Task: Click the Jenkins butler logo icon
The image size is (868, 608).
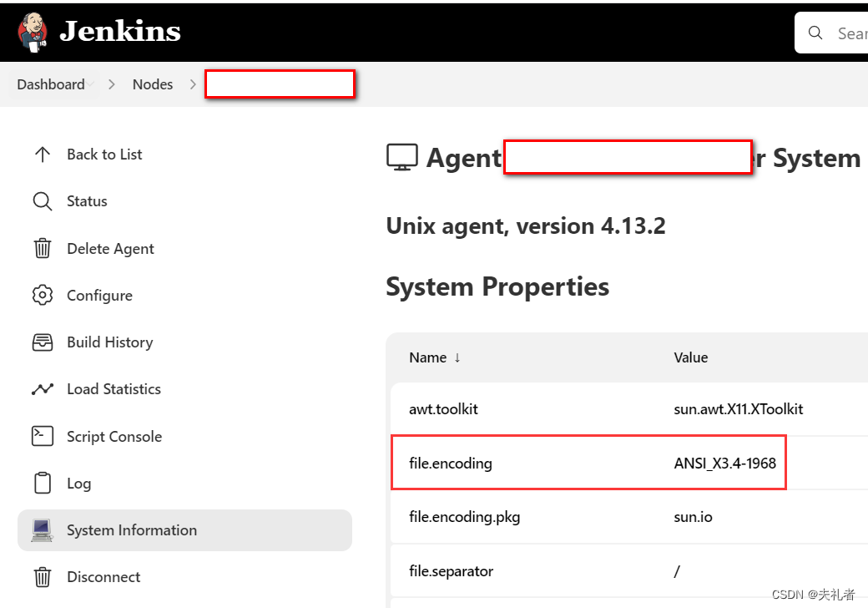Action: click(x=33, y=32)
